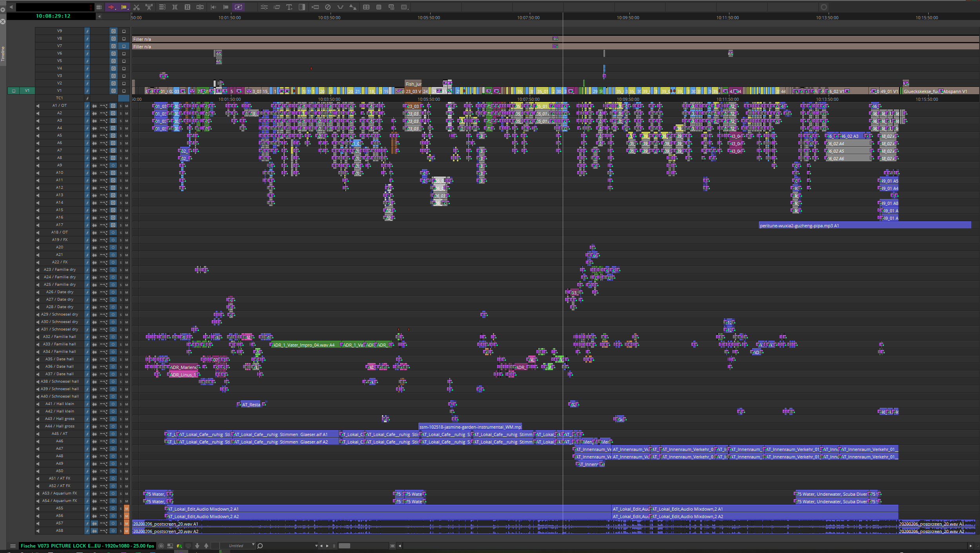Click the timeline search magnifier icon
980x553 pixels.
pyautogui.click(x=260, y=546)
